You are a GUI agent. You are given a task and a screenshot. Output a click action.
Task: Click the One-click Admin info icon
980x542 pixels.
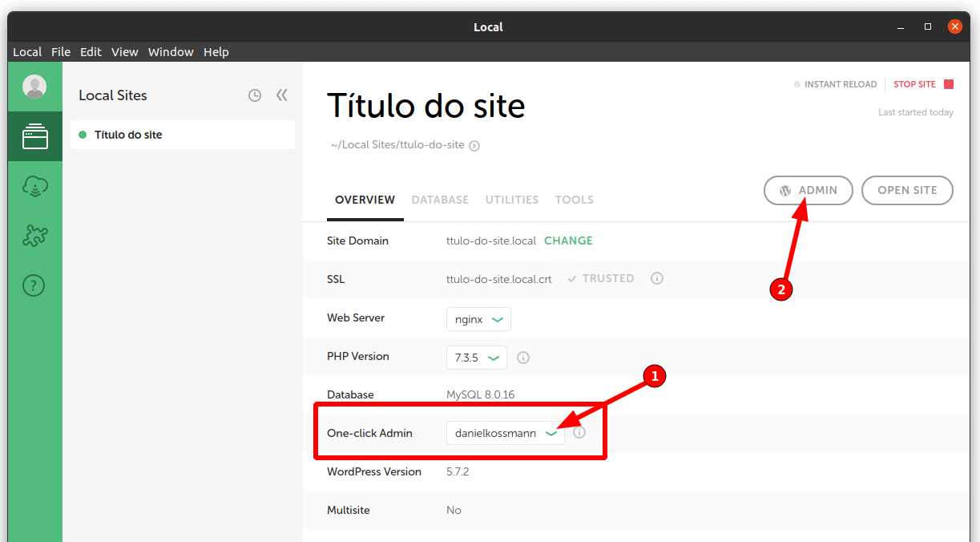579,432
